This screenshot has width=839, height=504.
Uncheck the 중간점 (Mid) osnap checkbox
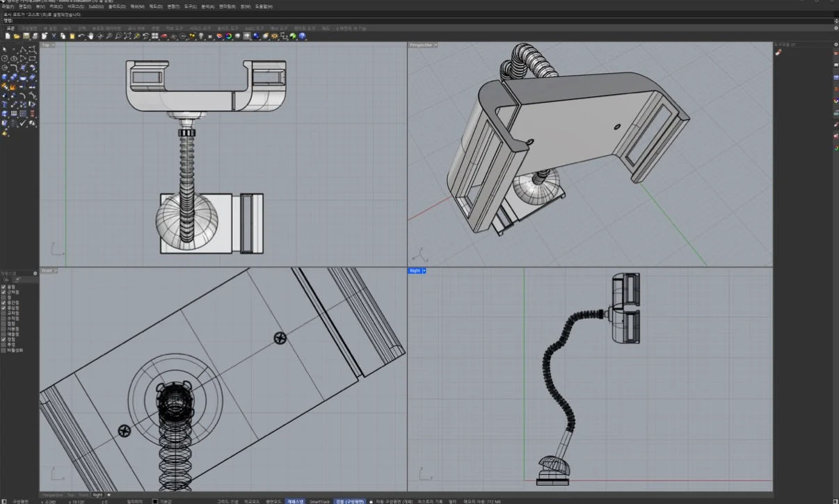(3, 303)
